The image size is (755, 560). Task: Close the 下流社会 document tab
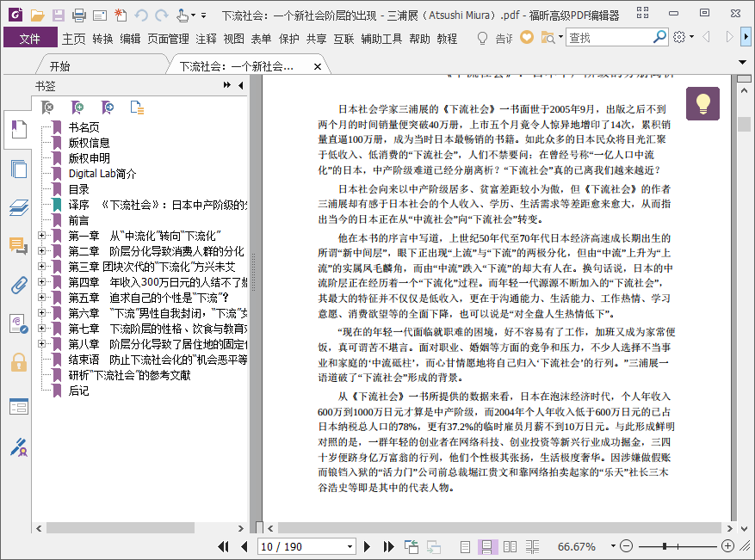(x=318, y=66)
